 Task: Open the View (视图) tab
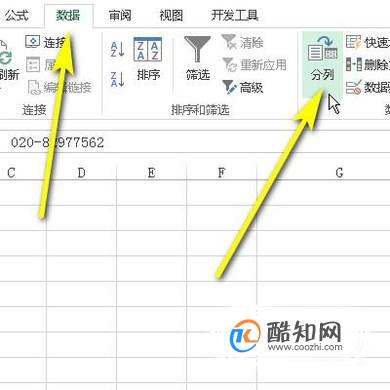[171, 15]
